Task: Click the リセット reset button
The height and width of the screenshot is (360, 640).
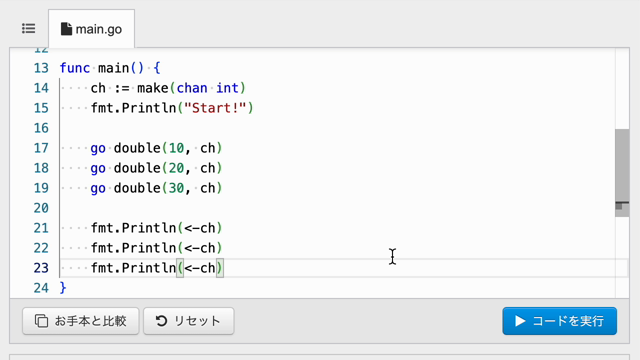Action: [189, 321]
